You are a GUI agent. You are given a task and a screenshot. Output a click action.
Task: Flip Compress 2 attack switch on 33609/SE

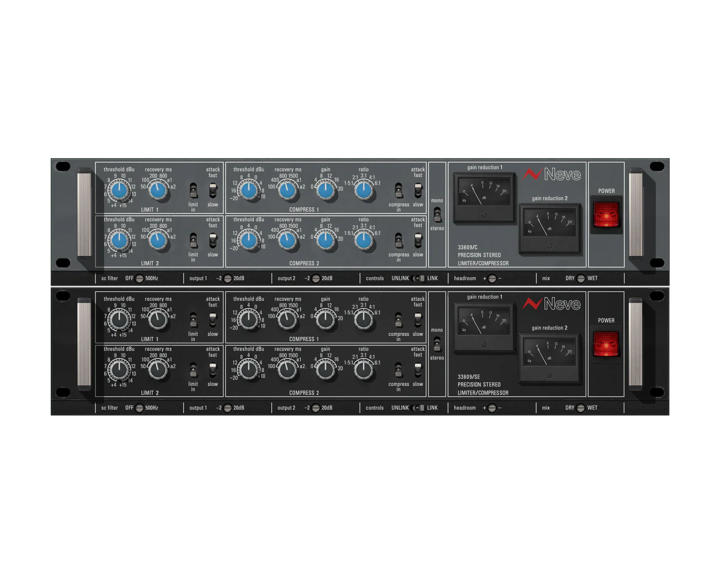pyautogui.click(x=418, y=369)
